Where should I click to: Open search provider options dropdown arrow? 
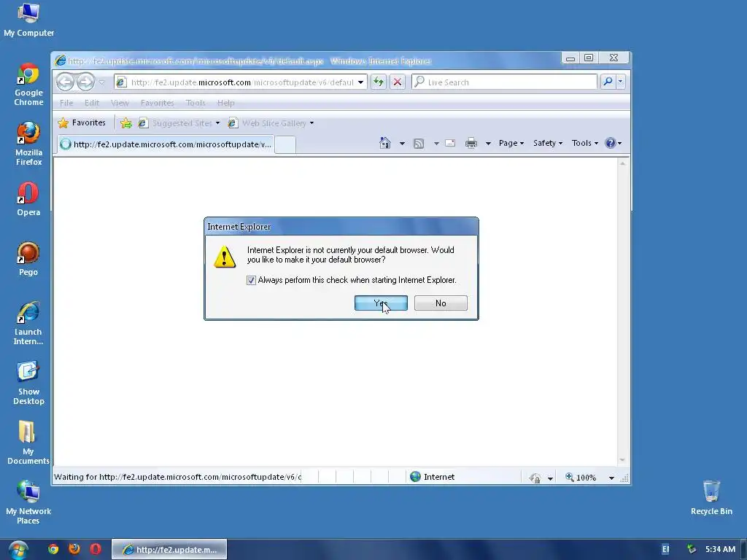[620, 82]
